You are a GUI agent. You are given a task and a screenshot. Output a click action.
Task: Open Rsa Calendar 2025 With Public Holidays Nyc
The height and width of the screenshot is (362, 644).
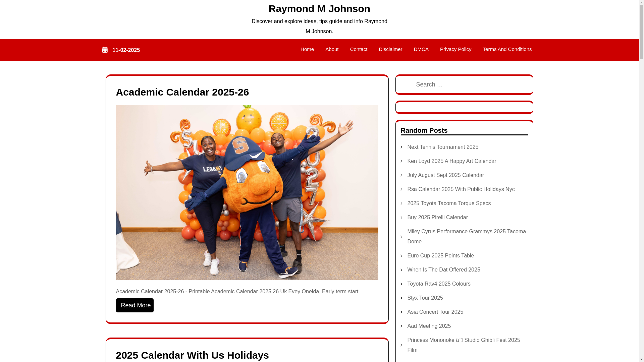coord(461,189)
